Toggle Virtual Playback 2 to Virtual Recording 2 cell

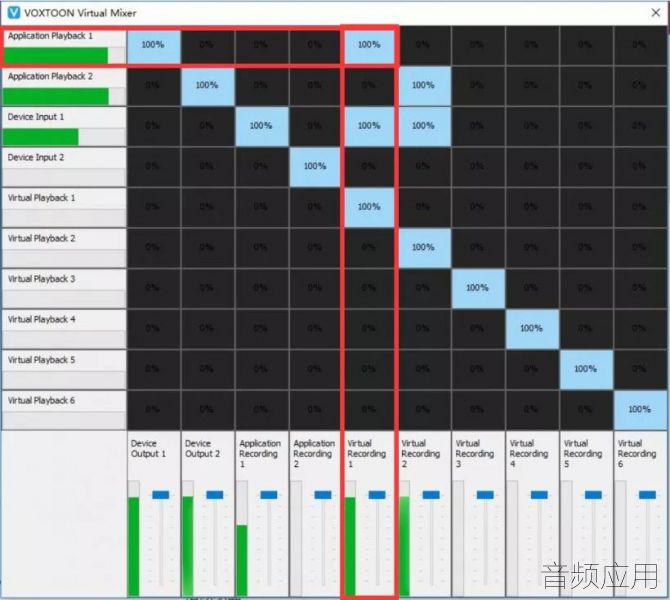[x=423, y=247]
